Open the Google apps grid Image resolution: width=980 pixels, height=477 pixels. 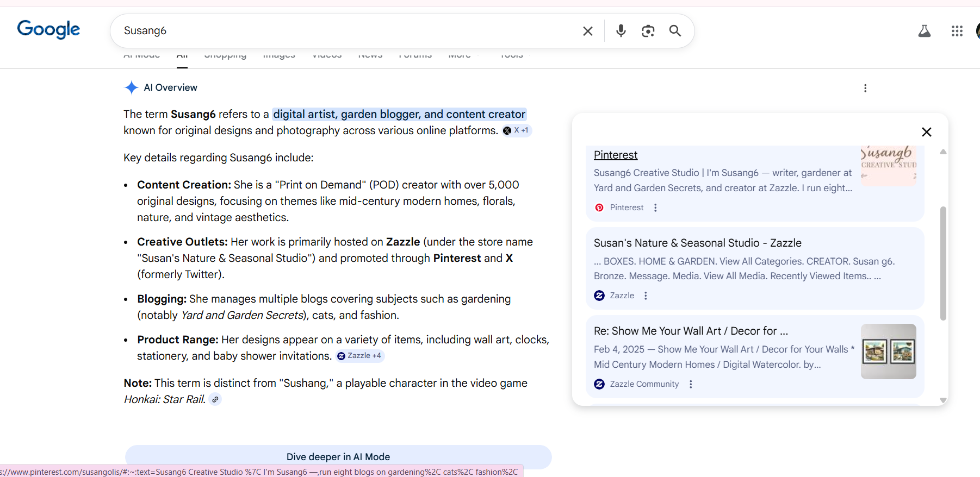957,31
